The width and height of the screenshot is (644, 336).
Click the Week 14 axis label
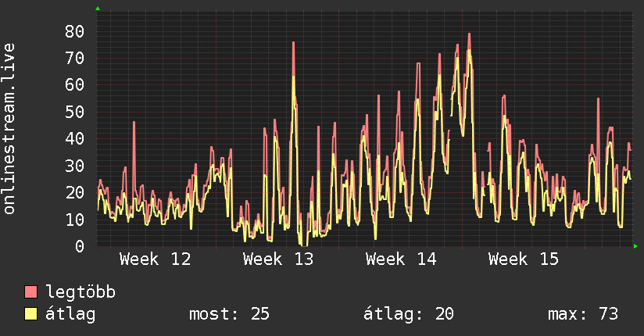(401, 259)
